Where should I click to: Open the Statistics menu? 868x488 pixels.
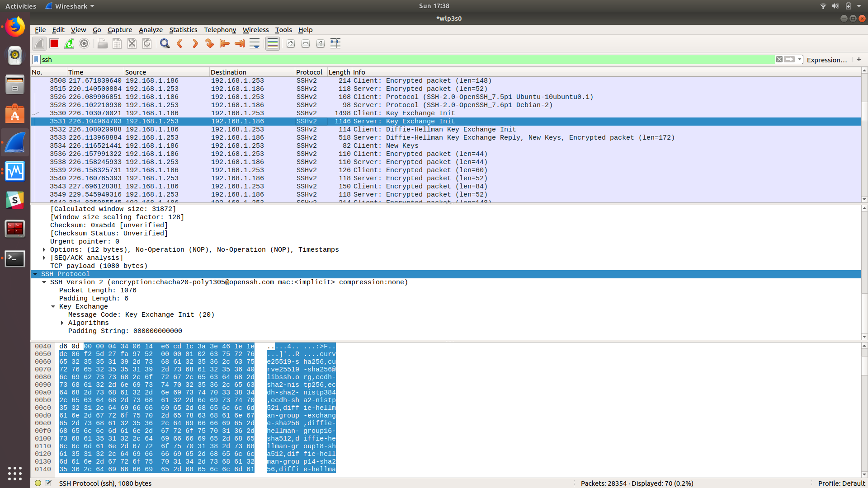tap(183, 30)
